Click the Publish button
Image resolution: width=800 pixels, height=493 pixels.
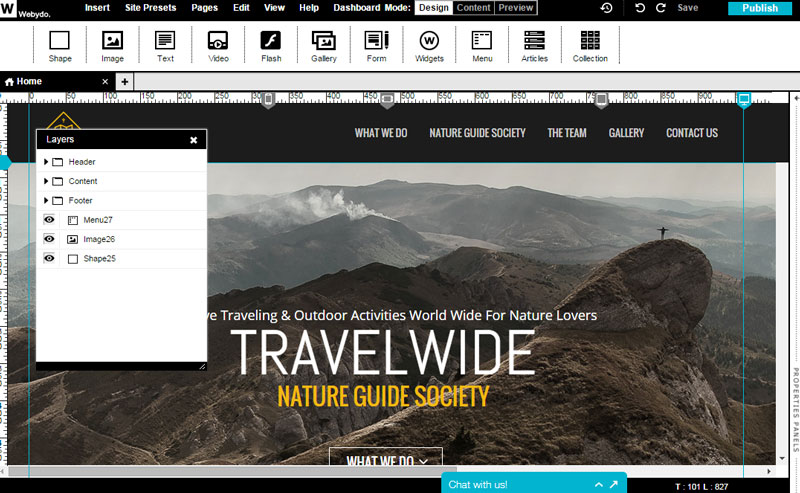point(760,8)
